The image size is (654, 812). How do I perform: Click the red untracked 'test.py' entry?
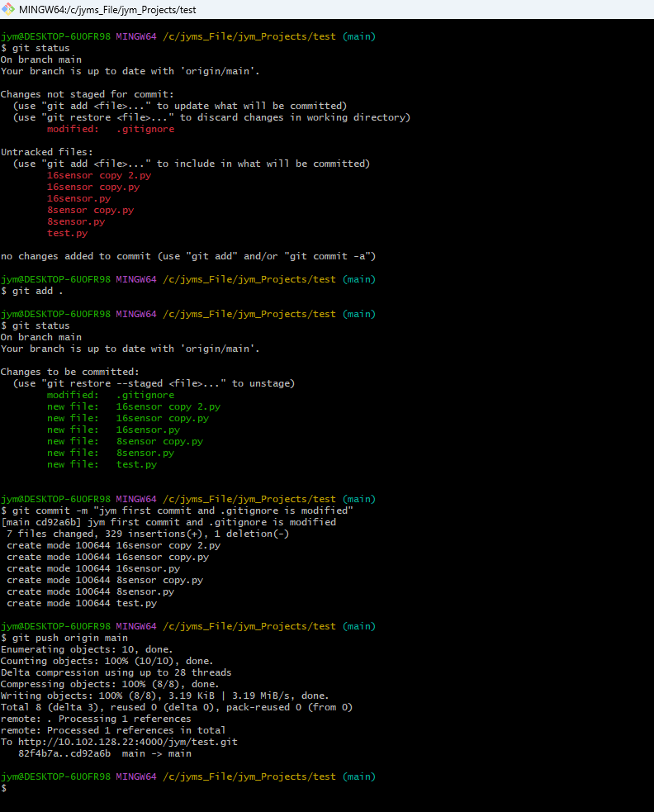(x=68, y=233)
